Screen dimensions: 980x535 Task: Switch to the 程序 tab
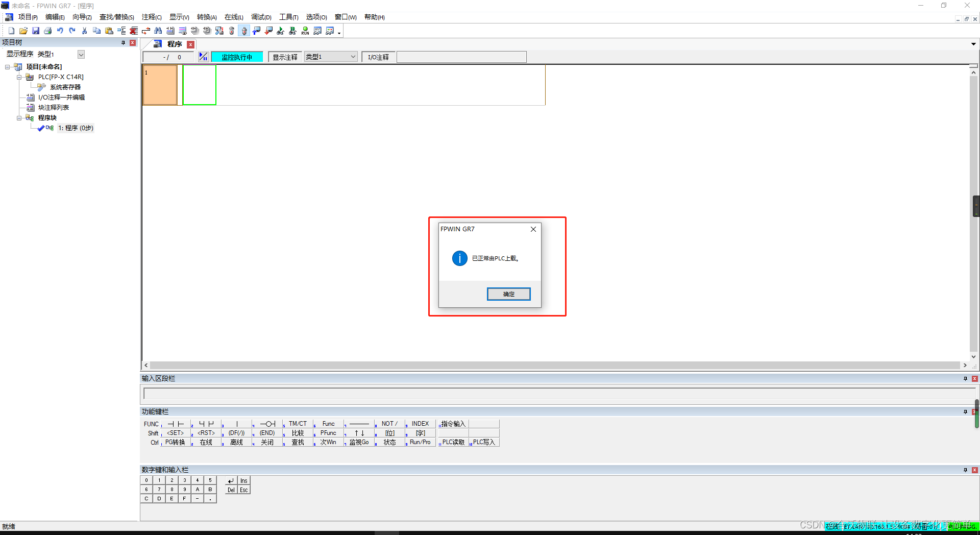pos(175,44)
